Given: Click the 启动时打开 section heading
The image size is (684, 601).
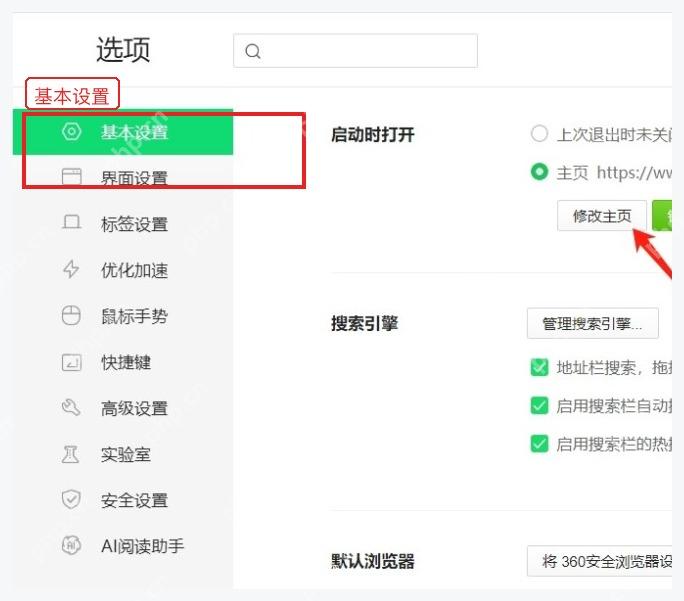Looking at the screenshot, I should [x=373, y=134].
